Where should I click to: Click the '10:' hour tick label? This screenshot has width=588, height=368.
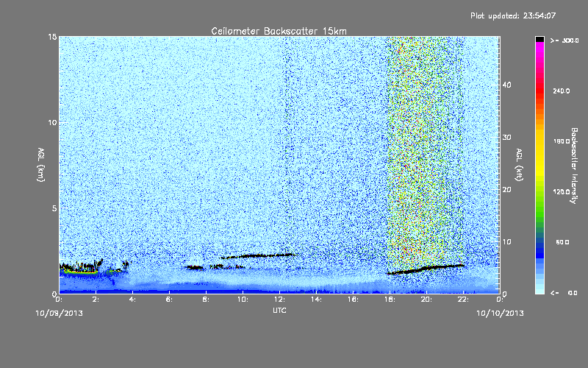(x=243, y=300)
